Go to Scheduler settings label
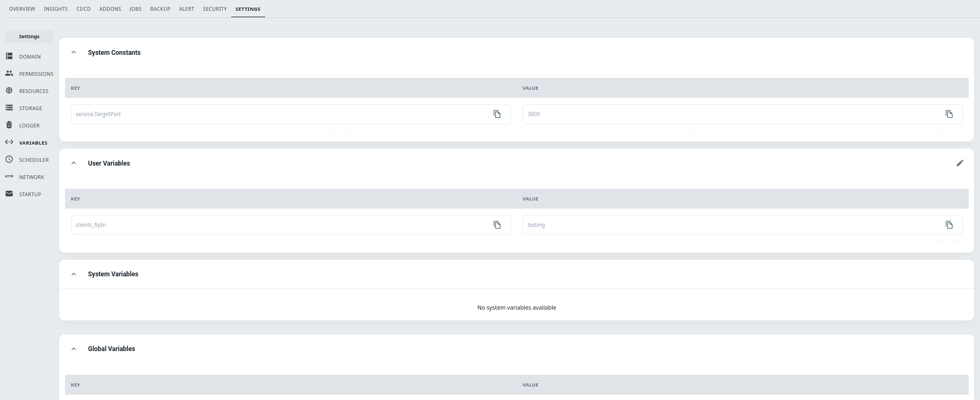980x400 pixels. tap(34, 160)
